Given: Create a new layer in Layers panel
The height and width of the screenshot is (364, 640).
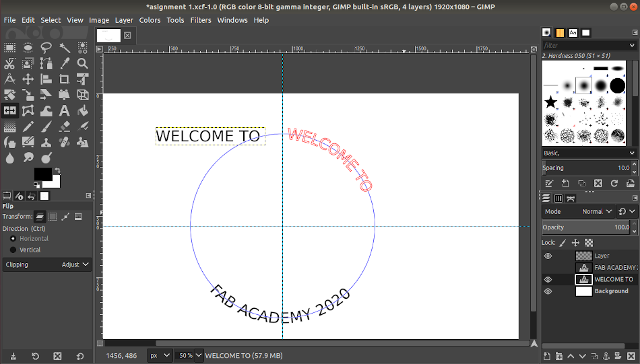Looking at the screenshot, I should pos(547,356).
